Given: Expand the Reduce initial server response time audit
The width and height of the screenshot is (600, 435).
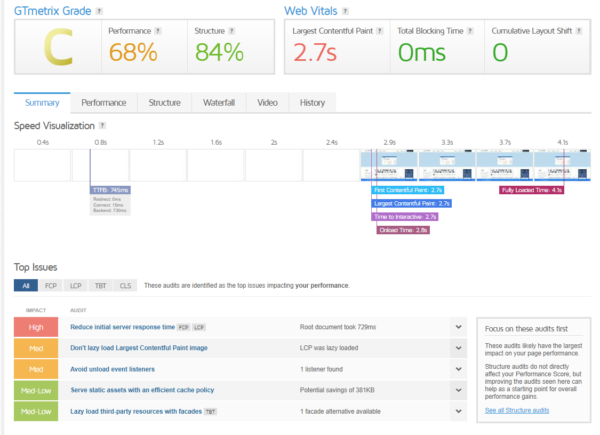Looking at the screenshot, I should coord(458,327).
